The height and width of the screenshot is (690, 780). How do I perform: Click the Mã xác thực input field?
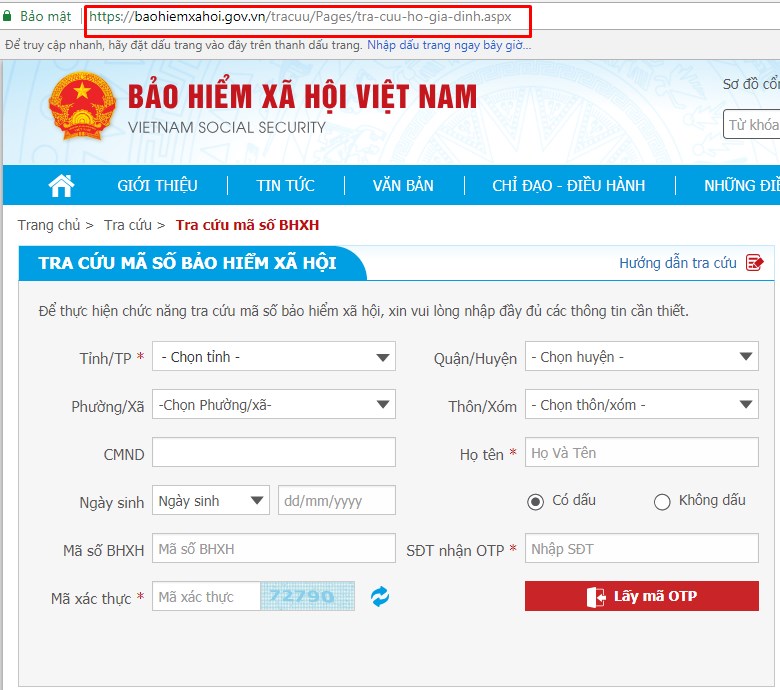(206, 596)
